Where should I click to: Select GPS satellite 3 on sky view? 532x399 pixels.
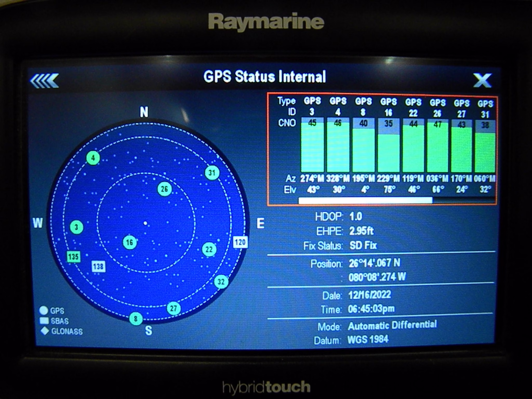pos(77,227)
